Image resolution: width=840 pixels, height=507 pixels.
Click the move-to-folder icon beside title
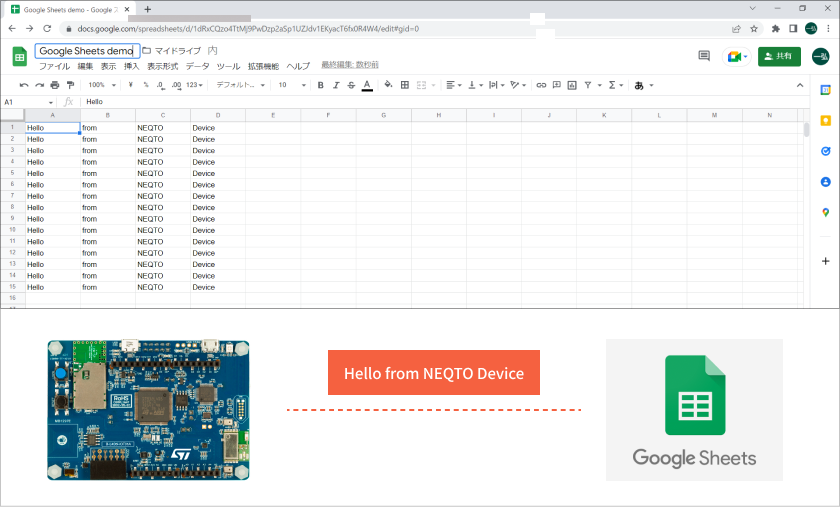(x=146, y=50)
